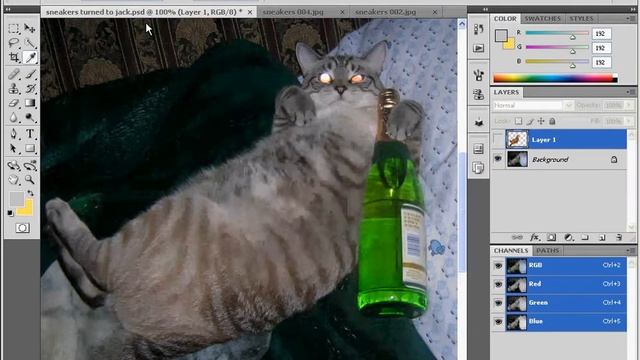Toggle lock transparent pixels
Viewport: 640px width, 360px height.
click(x=518, y=121)
